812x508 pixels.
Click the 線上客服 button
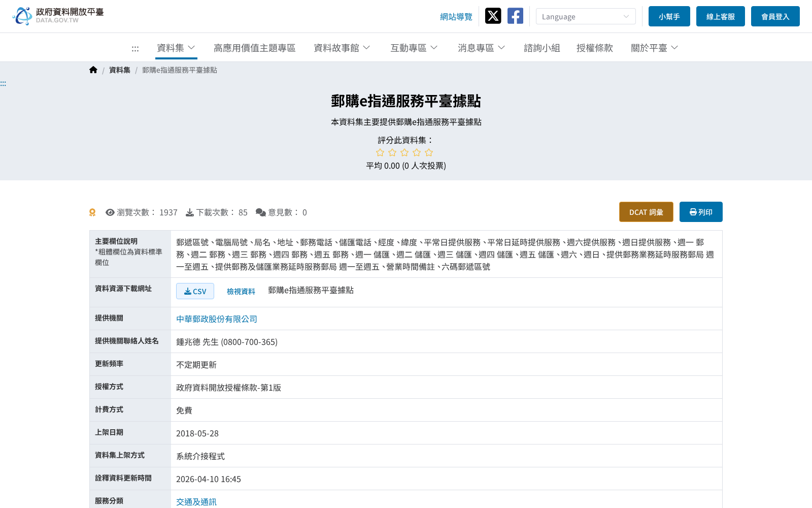click(721, 16)
